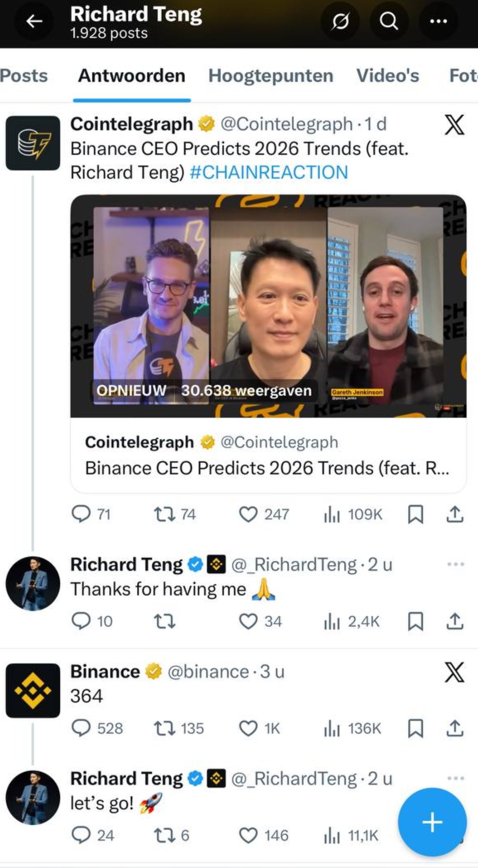The image size is (478, 868).
Task: Open the Video's tab
Action: (x=388, y=76)
